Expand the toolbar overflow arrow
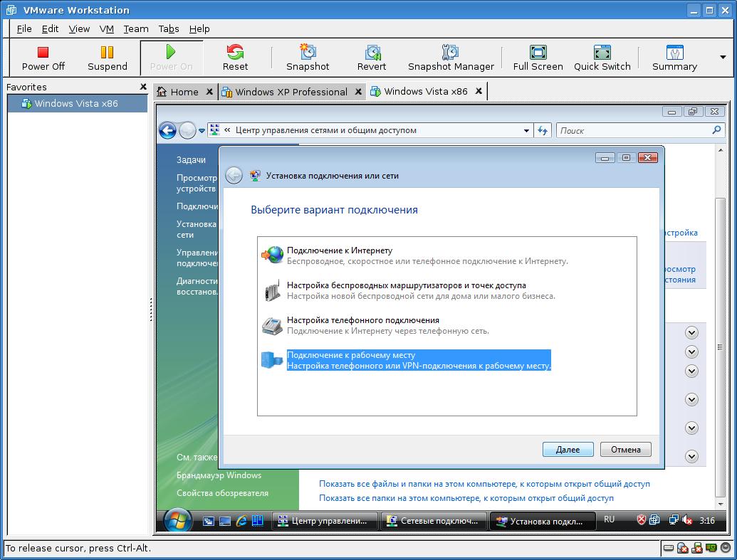Image resolution: width=737 pixels, height=560 pixels. 723,58
